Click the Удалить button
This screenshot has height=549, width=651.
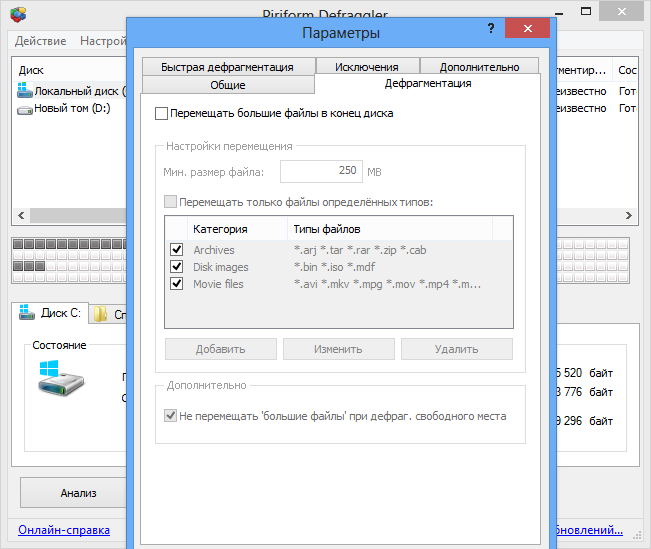point(456,349)
